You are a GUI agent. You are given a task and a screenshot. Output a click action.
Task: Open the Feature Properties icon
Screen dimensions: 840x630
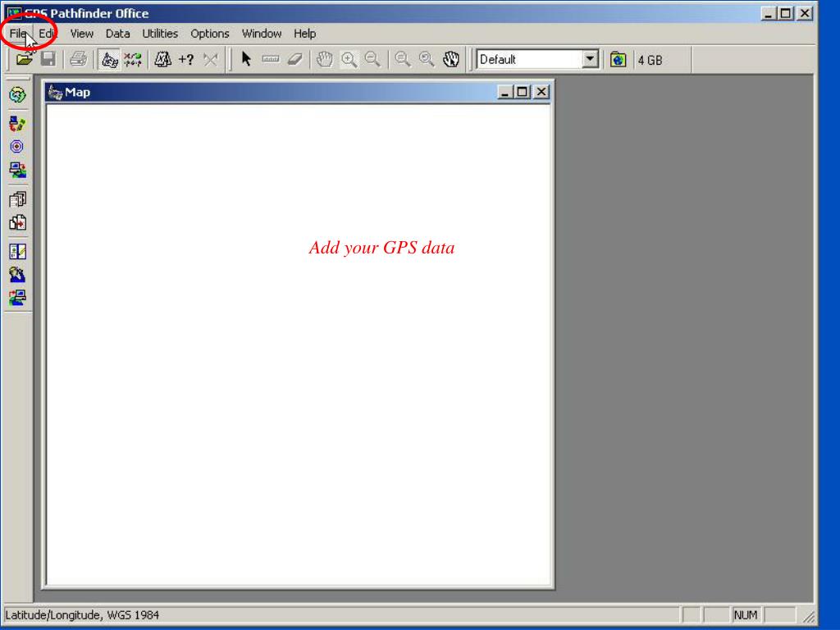pos(163,59)
